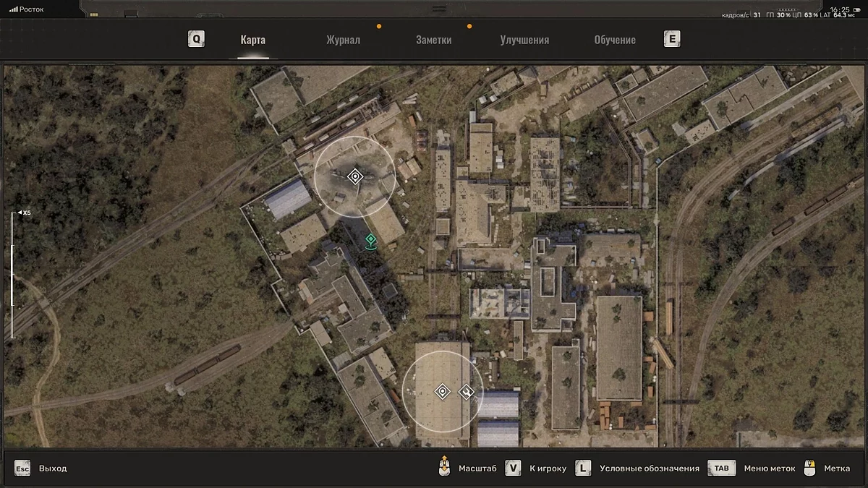Click the Меню меток label
868x488 pixels.
pyautogui.click(x=770, y=468)
